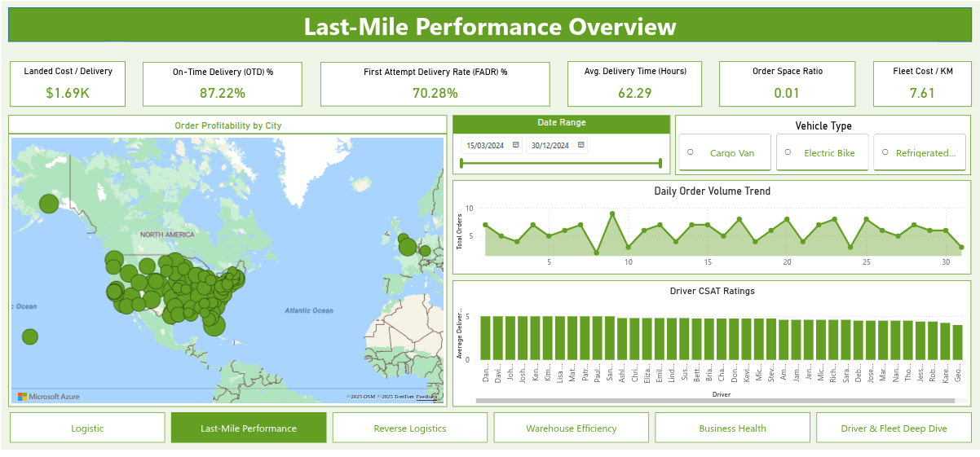Choose the Refrigerated vehicle type radio option
The image size is (980, 457).
(885, 152)
